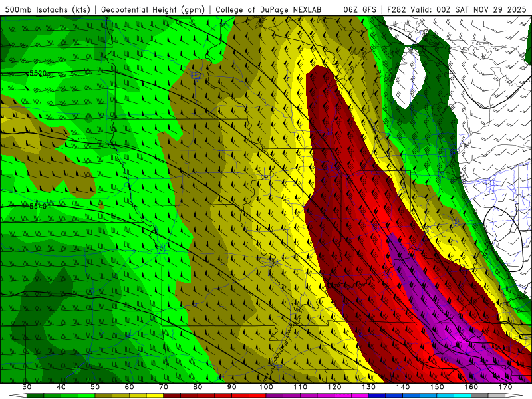532x399 pixels.
Task: Click the dark blue legend swatch at 130
Action: click(377, 396)
